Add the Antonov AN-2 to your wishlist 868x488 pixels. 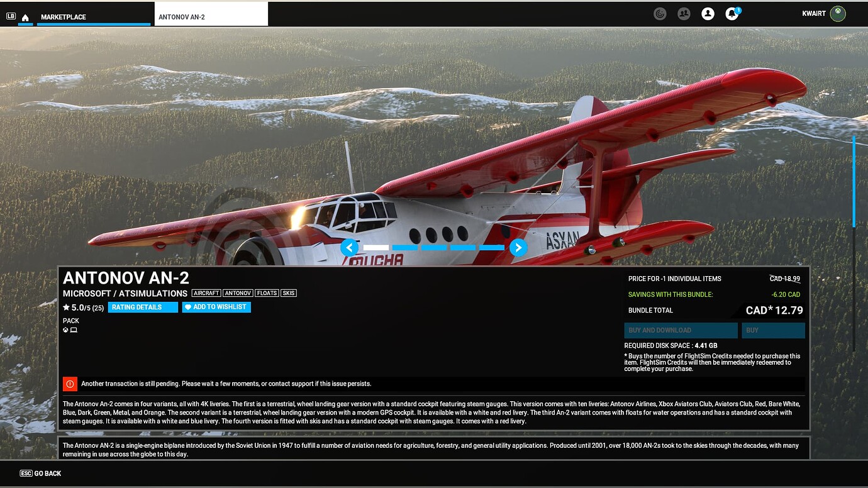(x=216, y=307)
